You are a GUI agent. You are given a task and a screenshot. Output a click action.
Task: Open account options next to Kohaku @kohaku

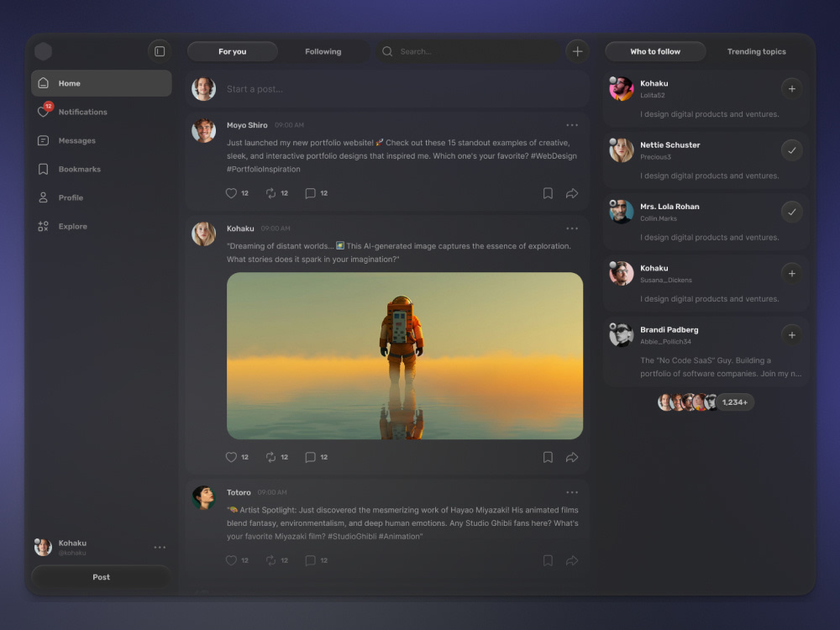(x=160, y=548)
